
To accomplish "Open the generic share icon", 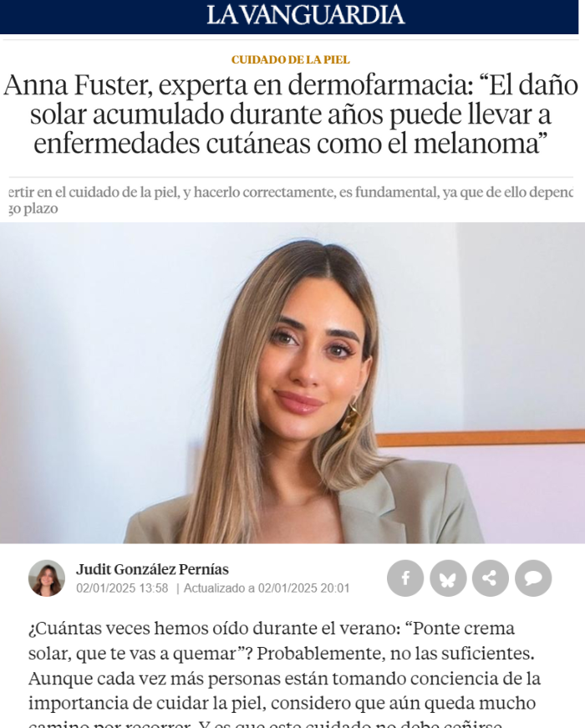I will [491, 578].
